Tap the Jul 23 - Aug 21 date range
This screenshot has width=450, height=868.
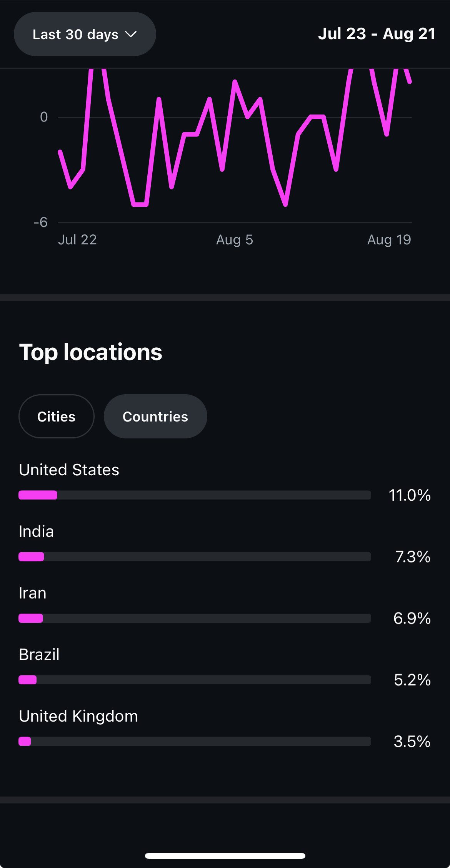click(x=377, y=34)
